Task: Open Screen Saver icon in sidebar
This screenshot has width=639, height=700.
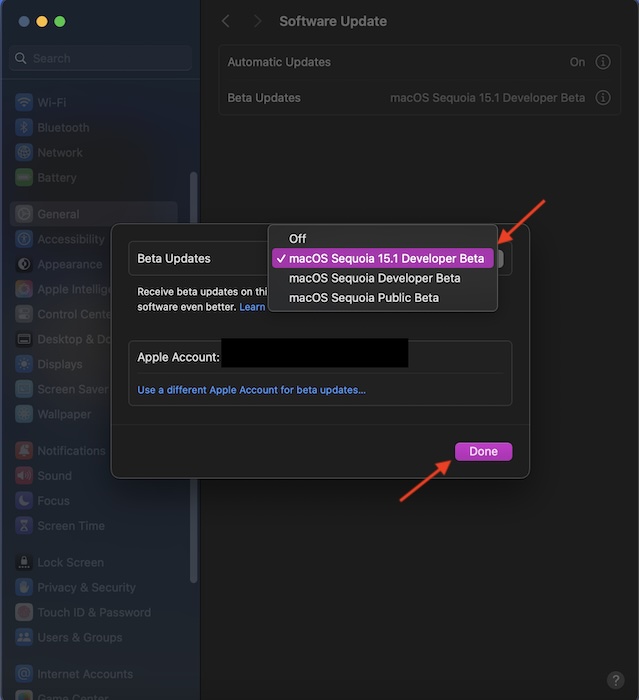Action: [x=24, y=389]
